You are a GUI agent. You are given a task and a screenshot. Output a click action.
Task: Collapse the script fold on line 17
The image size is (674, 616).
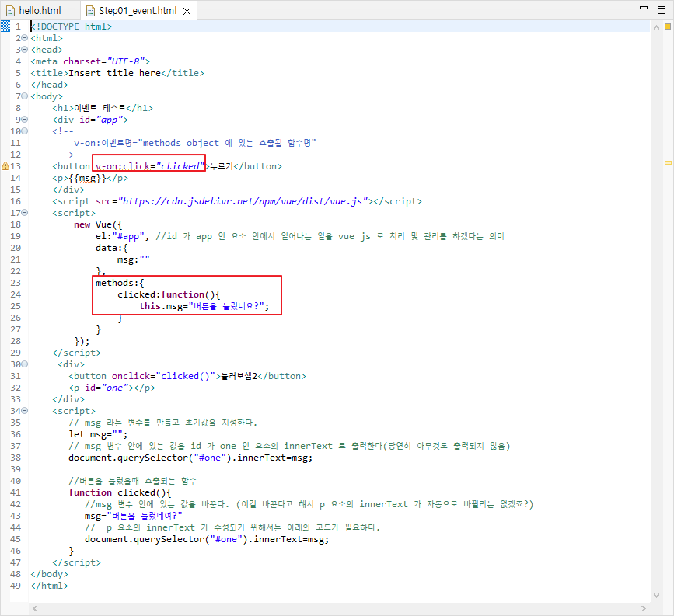click(x=25, y=213)
